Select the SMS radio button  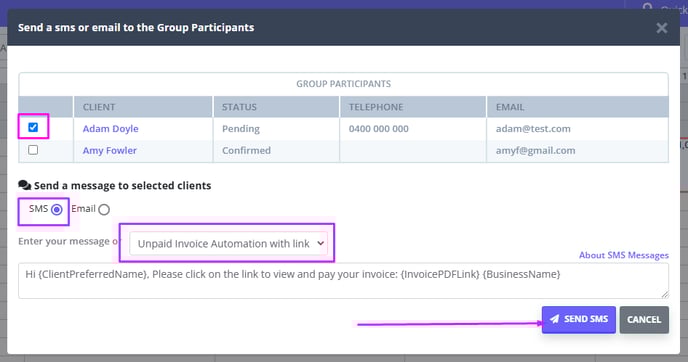(x=57, y=210)
